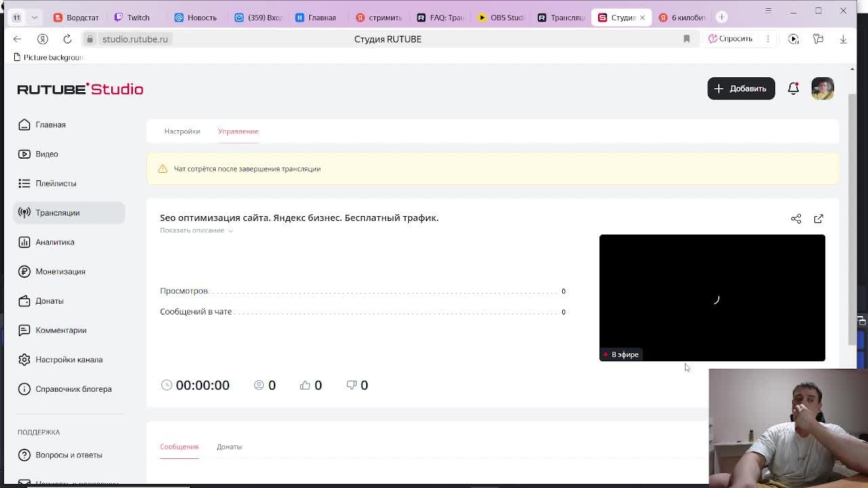
Task: Click the viewers count icon
Action: tap(258, 385)
